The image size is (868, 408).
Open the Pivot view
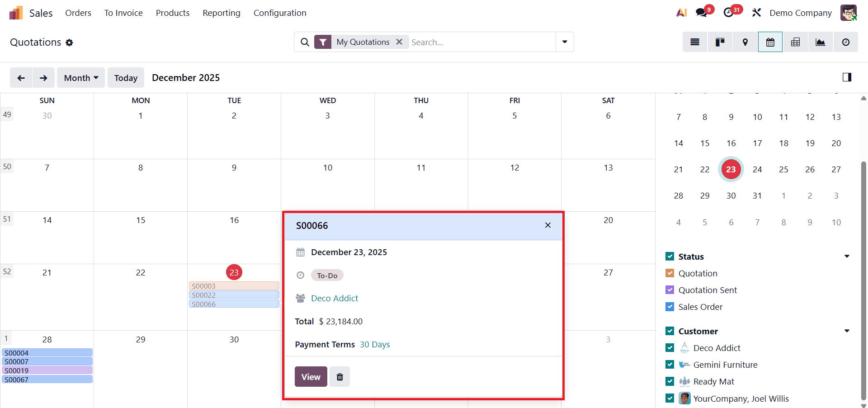pos(795,42)
